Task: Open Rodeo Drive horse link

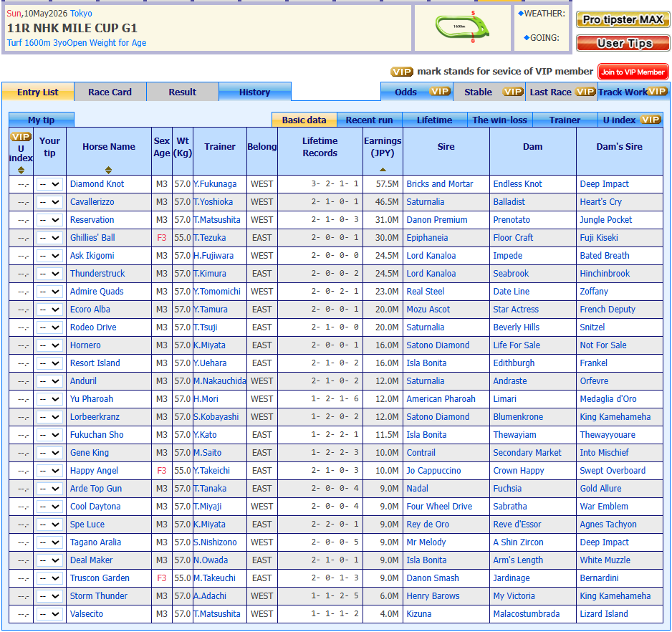Action: click(93, 327)
